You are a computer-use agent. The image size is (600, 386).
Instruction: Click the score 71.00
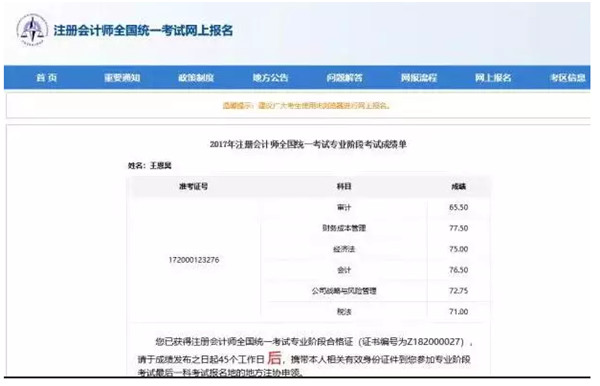click(458, 312)
